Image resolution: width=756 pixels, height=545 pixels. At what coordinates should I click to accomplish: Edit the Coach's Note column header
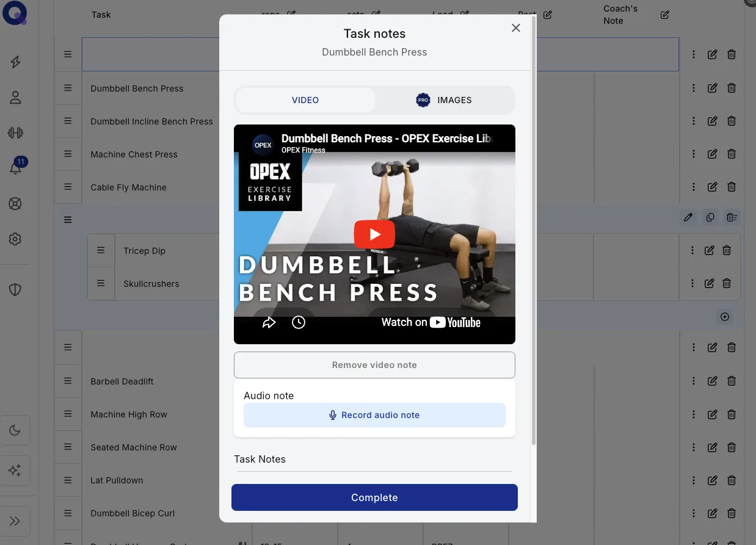pos(665,15)
